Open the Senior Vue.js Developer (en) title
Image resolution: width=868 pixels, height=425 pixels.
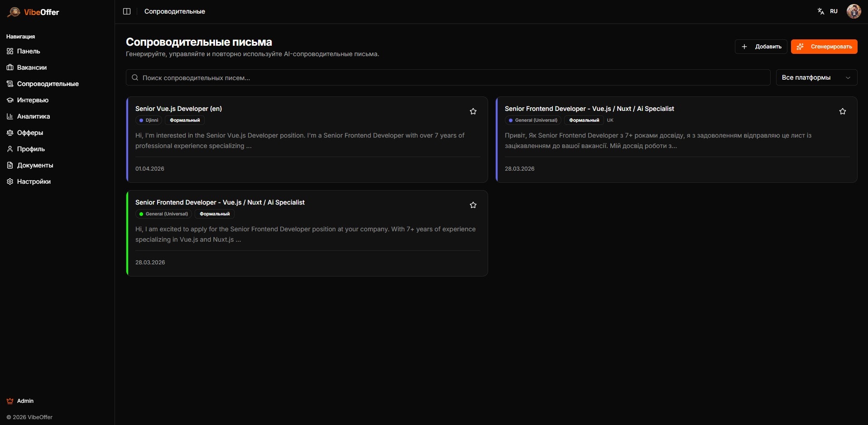click(x=178, y=109)
